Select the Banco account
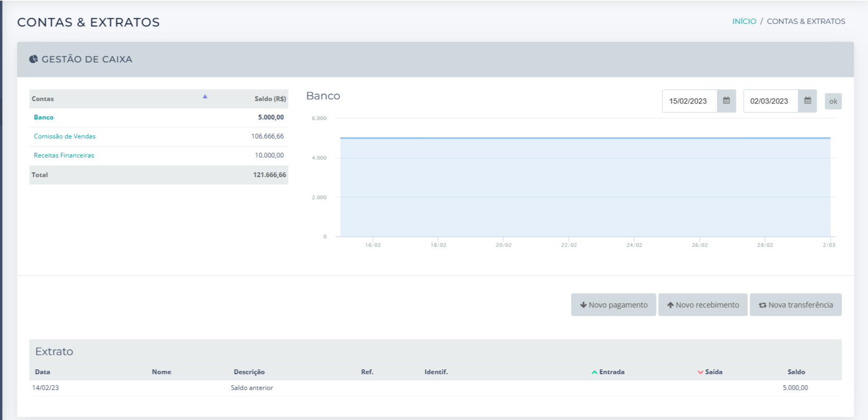Image resolution: width=868 pixels, height=420 pixels. [43, 117]
